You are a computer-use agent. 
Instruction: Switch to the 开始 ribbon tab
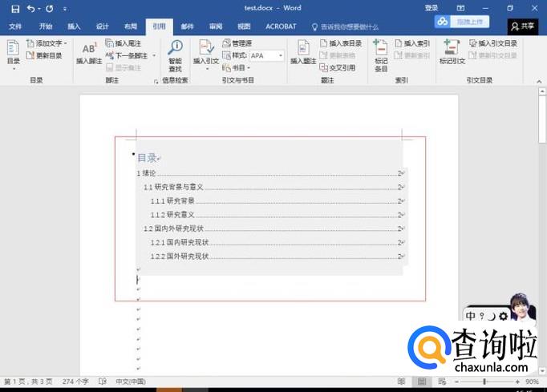pyautogui.click(x=46, y=26)
